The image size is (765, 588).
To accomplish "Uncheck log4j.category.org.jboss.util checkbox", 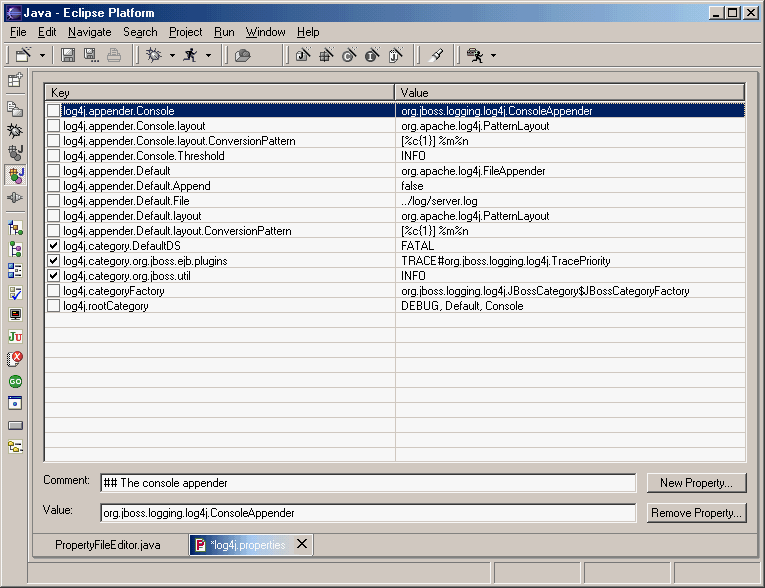I will coord(53,276).
